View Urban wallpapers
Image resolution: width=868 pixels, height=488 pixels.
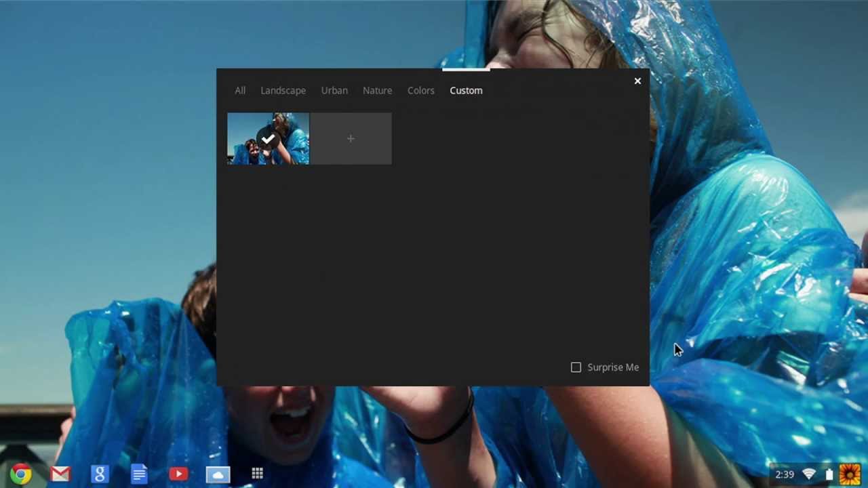334,90
